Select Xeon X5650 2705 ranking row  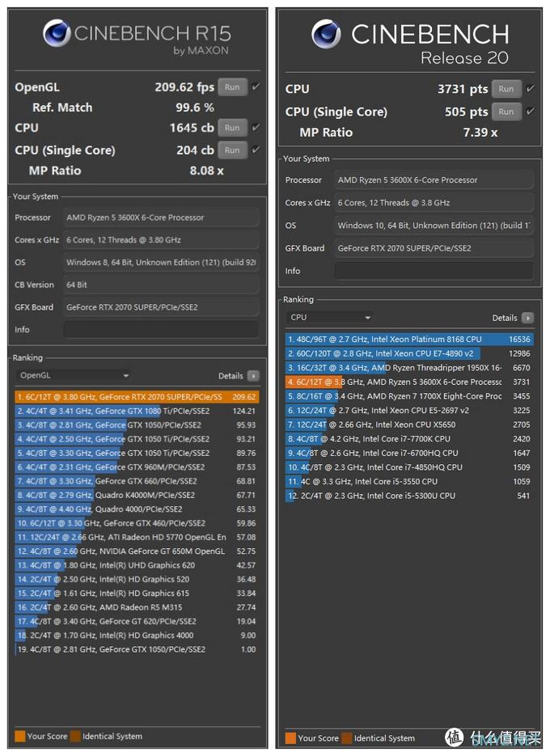[409, 424]
